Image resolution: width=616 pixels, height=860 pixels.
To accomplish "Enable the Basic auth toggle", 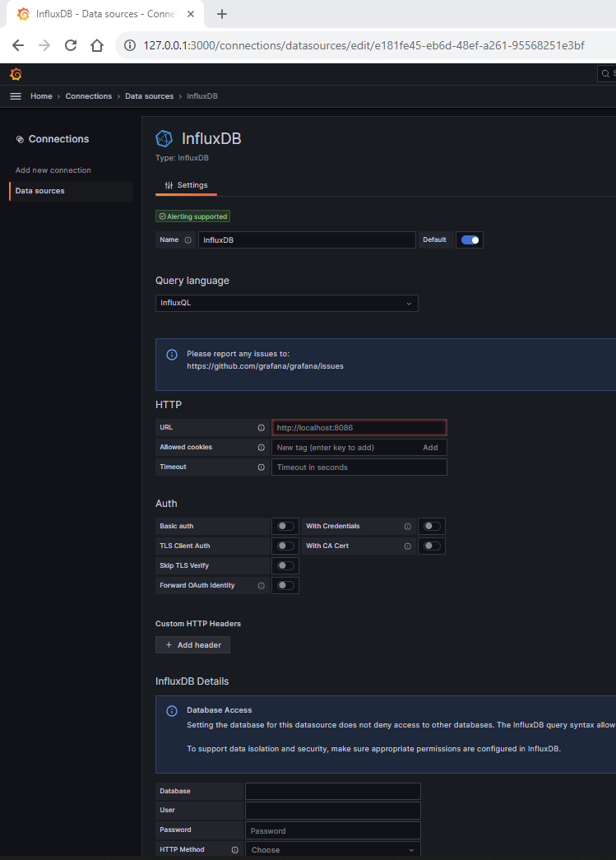I will [x=285, y=527].
